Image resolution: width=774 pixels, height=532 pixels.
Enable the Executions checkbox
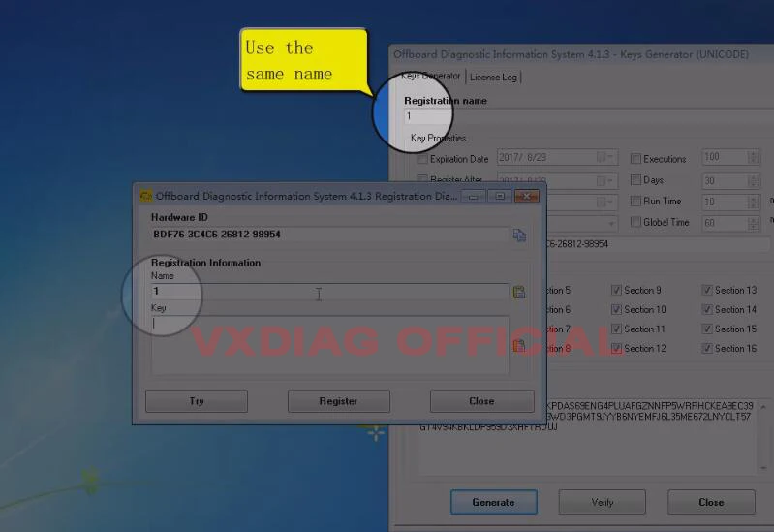pyautogui.click(x=635, y=159)
